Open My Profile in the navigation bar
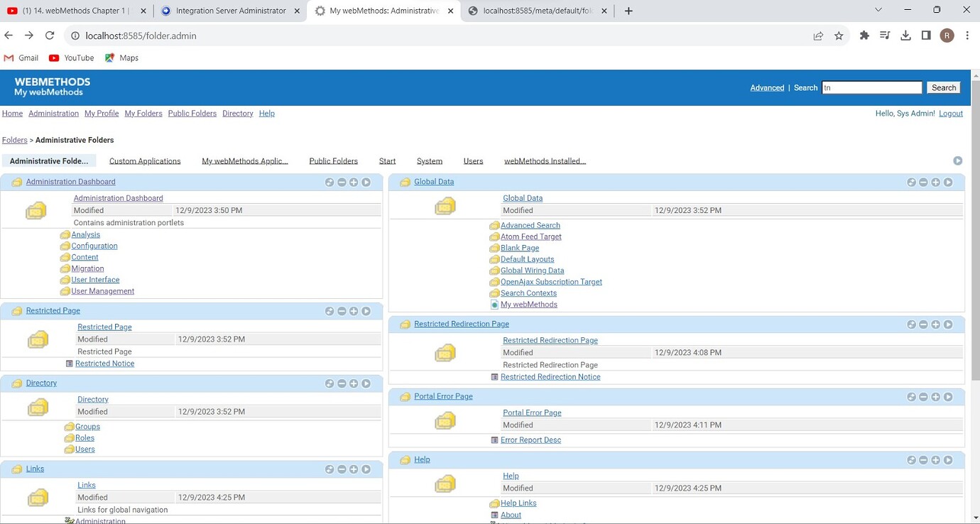Screen dimensions: 980x524 (x=102, y=114)
